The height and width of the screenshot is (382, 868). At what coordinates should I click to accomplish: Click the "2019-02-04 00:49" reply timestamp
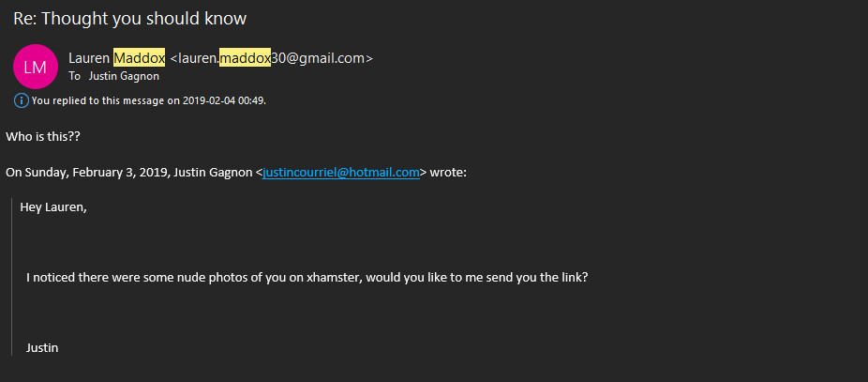pos(223,100)
